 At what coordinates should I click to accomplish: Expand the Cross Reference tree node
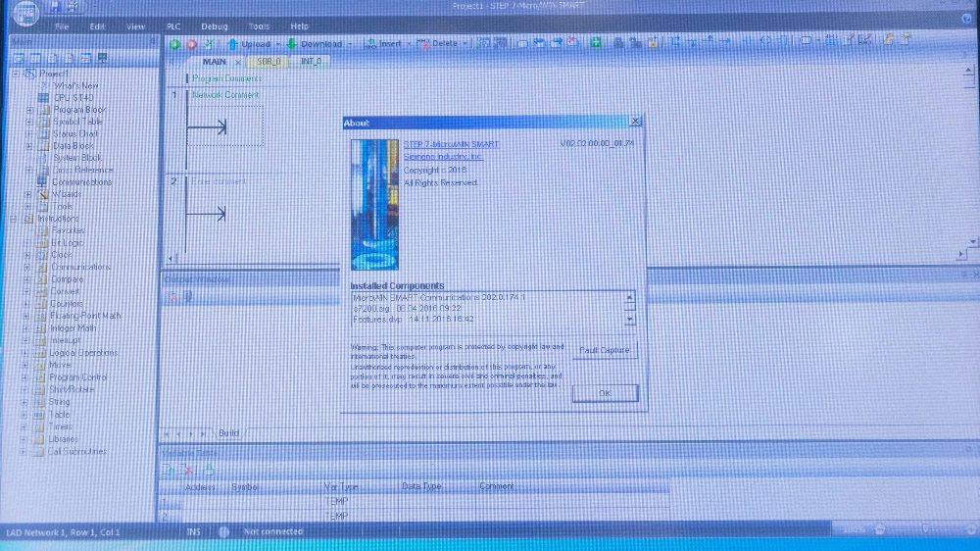(x=28, y=171)
